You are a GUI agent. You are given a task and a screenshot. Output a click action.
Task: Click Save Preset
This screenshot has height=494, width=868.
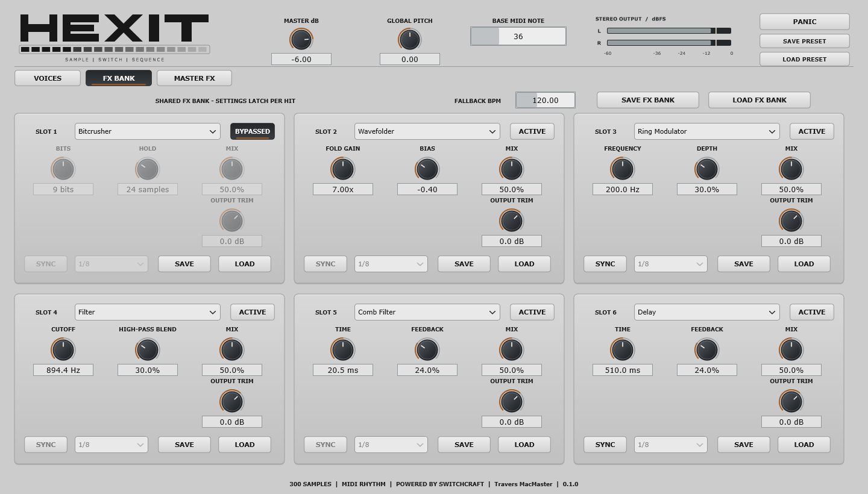(805, 41)
